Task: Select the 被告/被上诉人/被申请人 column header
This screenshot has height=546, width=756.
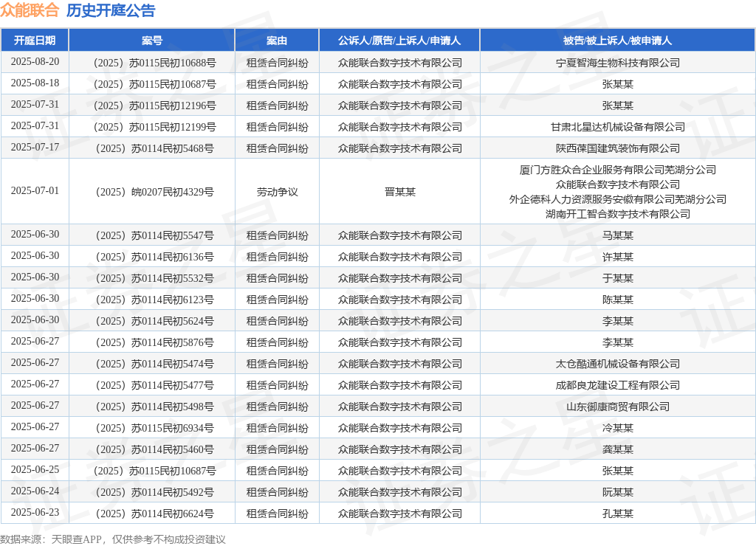Action: [617, 41]
